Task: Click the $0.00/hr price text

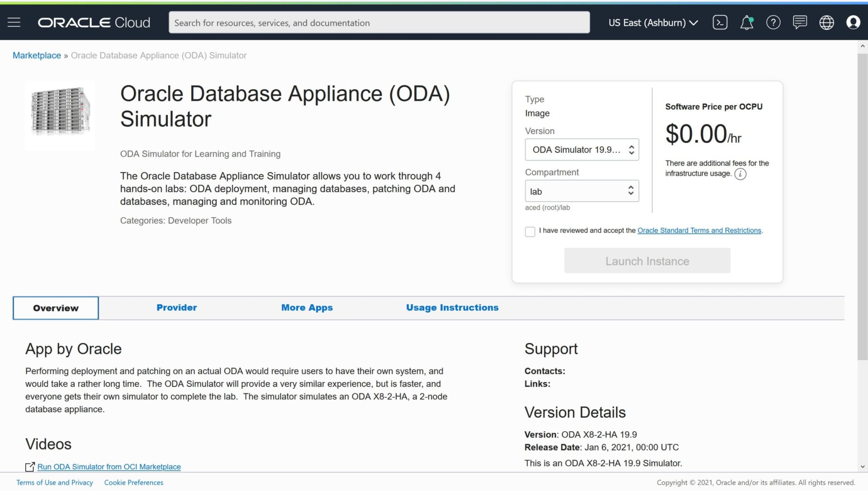Action: coord(703,134)
